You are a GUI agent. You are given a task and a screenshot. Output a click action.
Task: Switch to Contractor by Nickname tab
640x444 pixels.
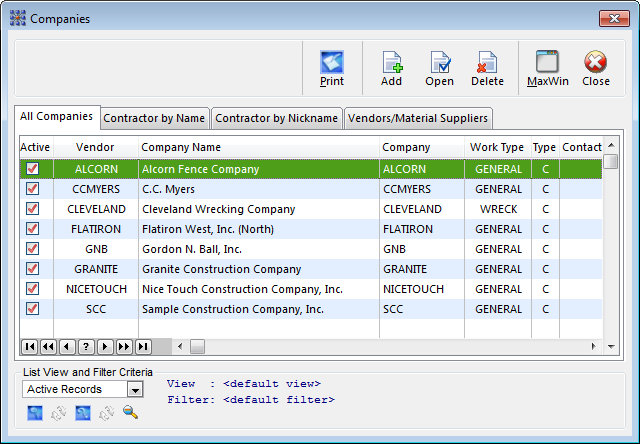[276, 118]
